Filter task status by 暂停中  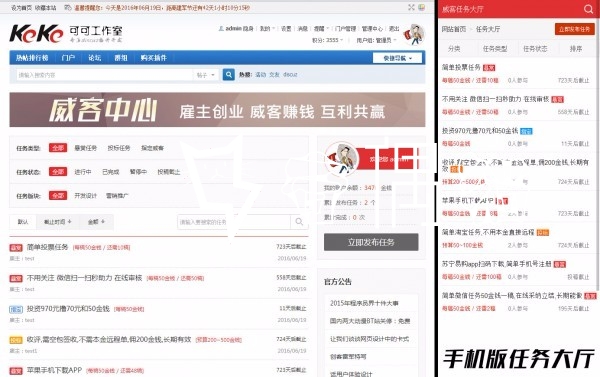click(138, 172)
